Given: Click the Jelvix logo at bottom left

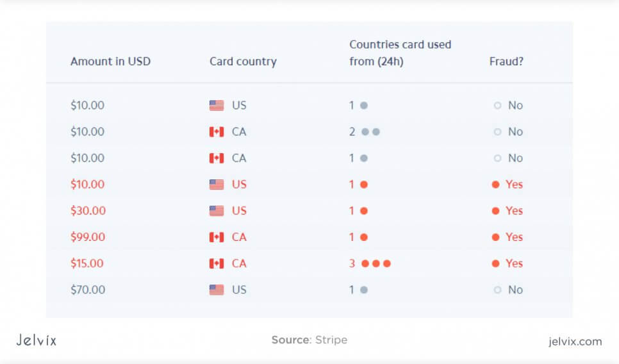Looking at the screenshot, I should [x=37, y=340].
